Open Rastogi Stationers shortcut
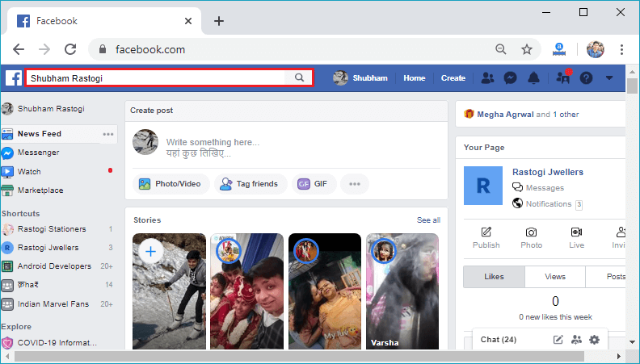 tap(44, 229)
